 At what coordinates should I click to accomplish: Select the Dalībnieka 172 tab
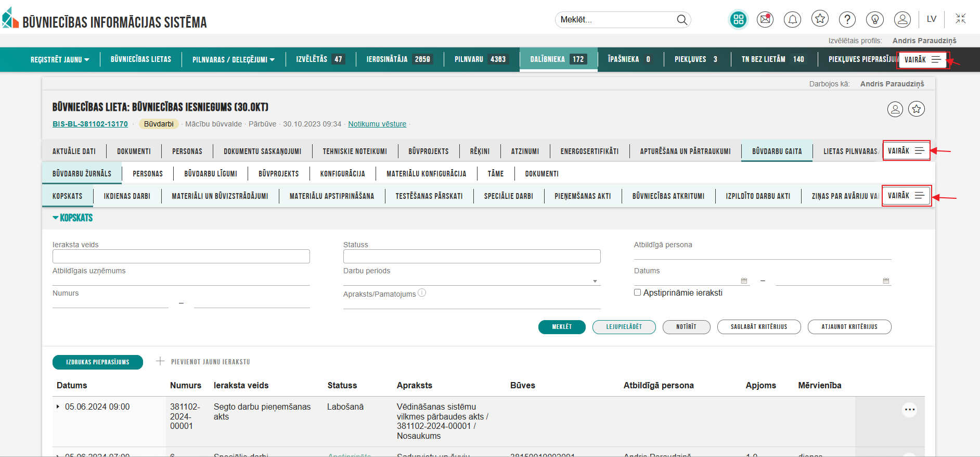[558, 59]
